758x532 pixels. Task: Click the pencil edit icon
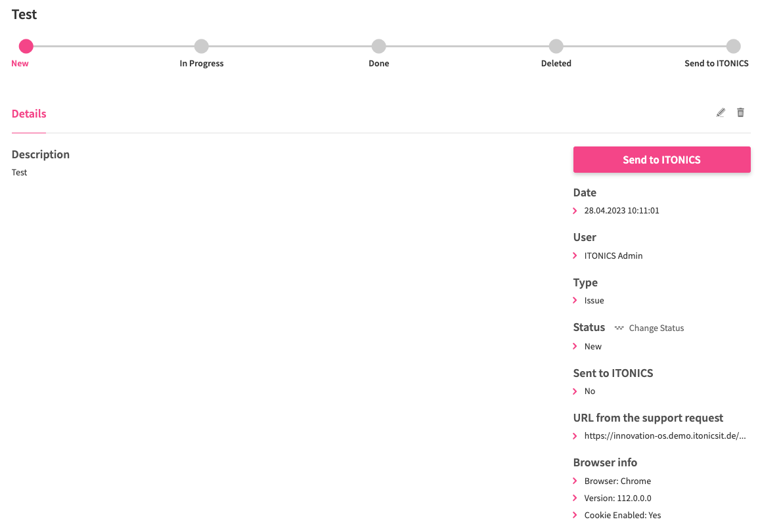tap(721, 113)
